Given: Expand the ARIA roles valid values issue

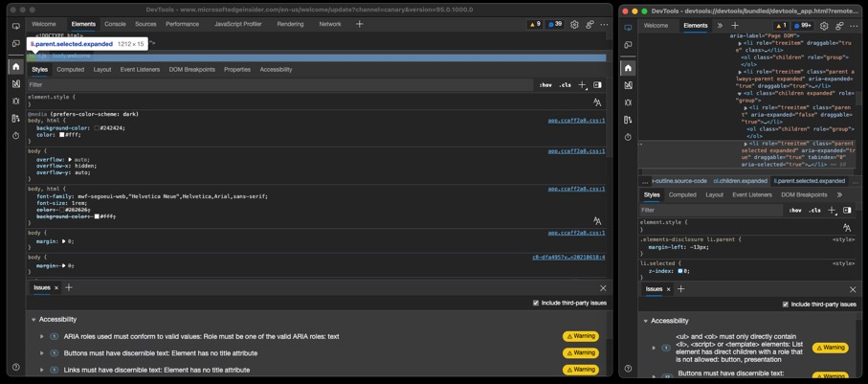Looking at the screenshot, I should (42, 337).
